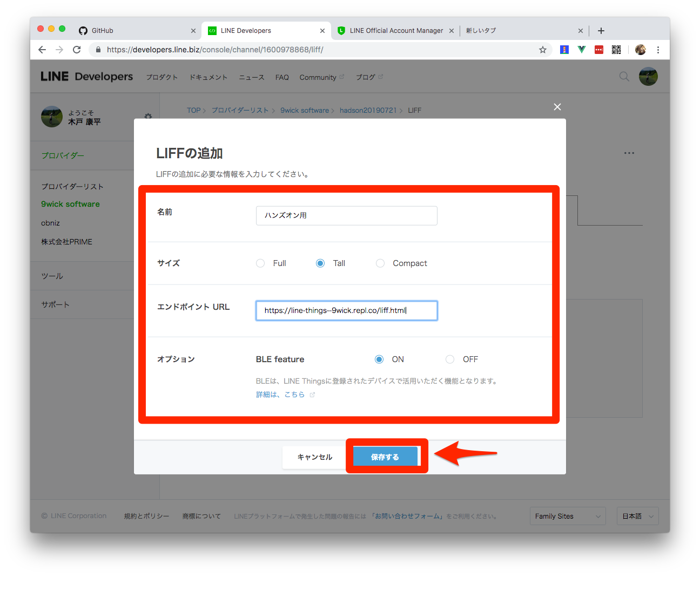Switch to the LINE Official Account Manager tab
The height and width of the screenshot is (598, 700).
tap(396, 31)
